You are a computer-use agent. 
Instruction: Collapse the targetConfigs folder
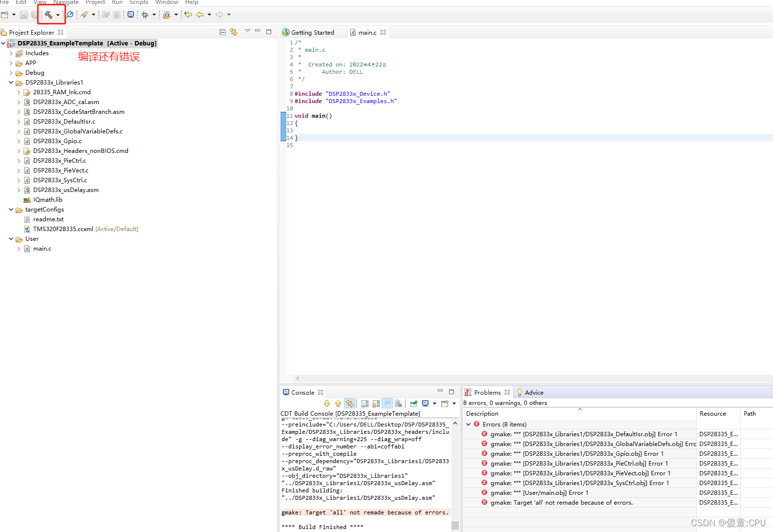point(11,210)
